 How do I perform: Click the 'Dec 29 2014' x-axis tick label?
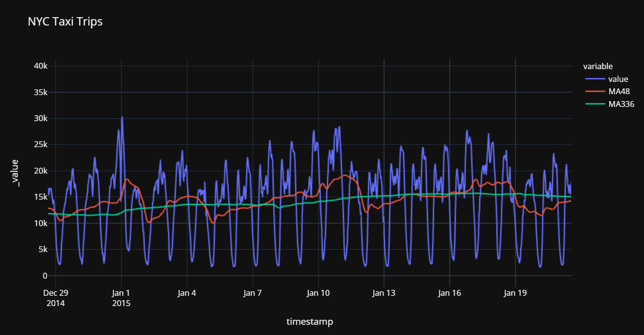click(56, 298)
